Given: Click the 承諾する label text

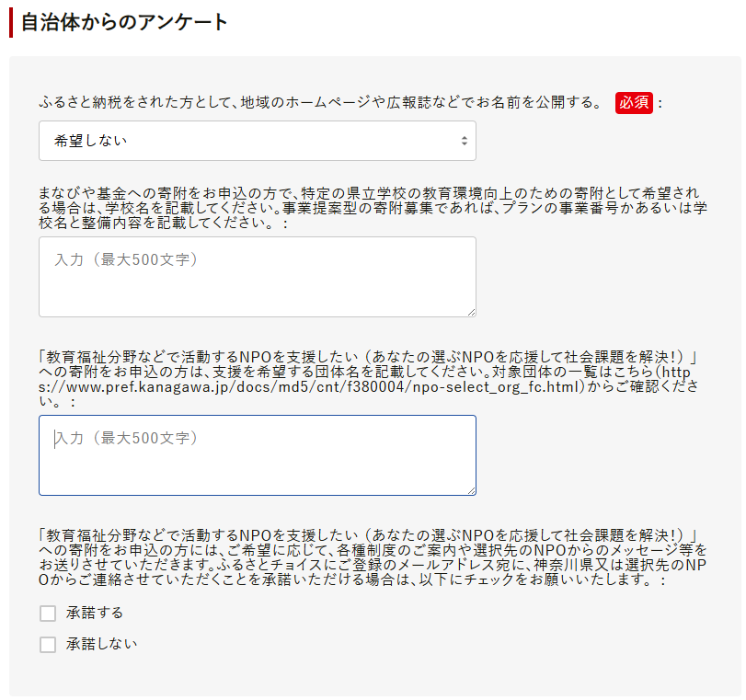Looking at the screenshot, I should 95,613.
